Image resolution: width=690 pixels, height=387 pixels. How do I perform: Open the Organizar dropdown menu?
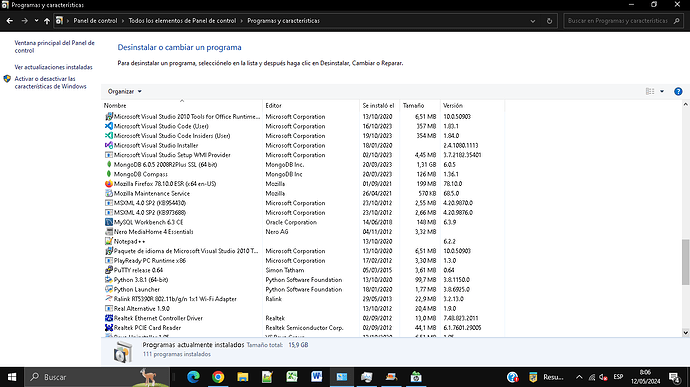tap(125, 91)
